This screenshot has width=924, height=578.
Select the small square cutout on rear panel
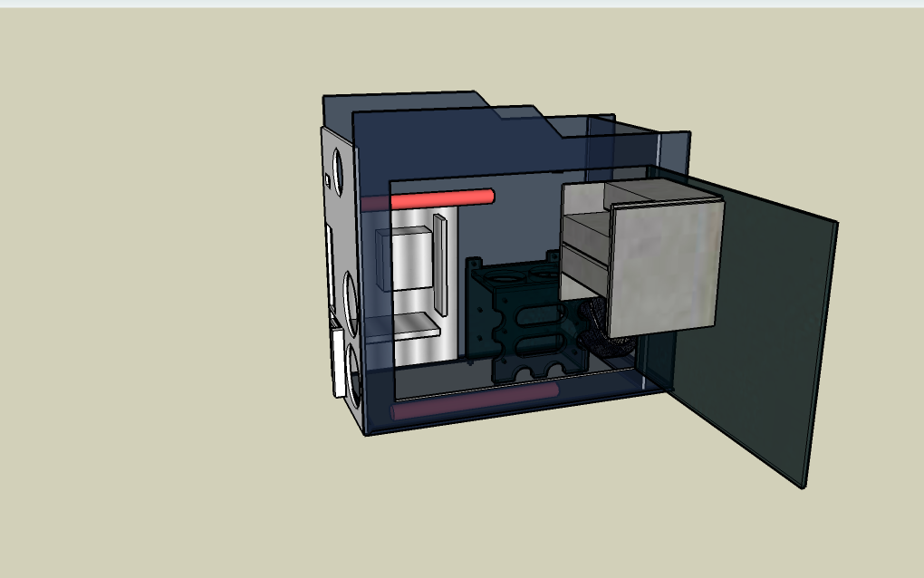click(328, 179)
